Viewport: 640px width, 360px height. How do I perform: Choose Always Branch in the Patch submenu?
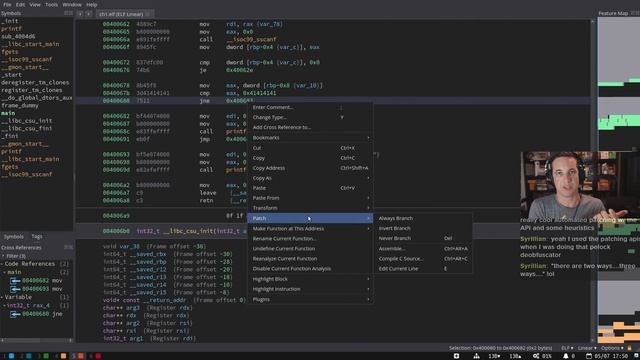coord(396,218)
